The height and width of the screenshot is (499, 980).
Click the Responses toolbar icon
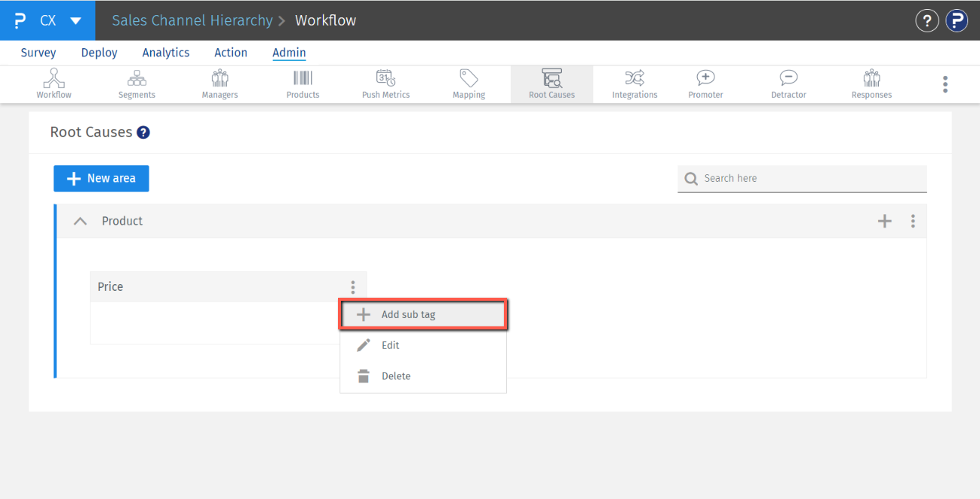(871, 84)
